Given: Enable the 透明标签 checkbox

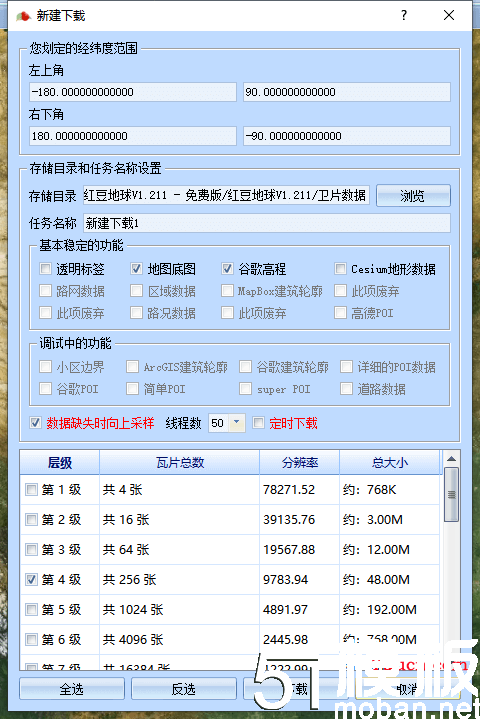Looking at the screenshot, I should [x=45, y=268].
